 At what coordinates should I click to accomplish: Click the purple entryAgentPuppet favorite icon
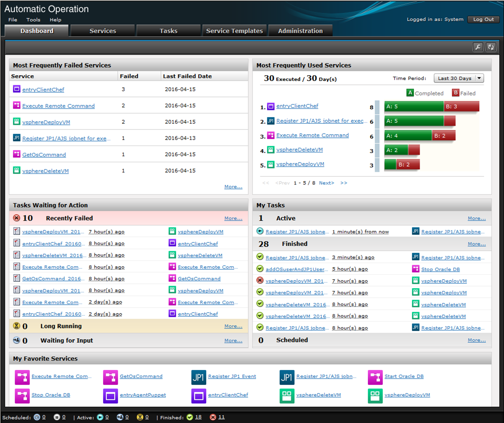tap(111, 395)
